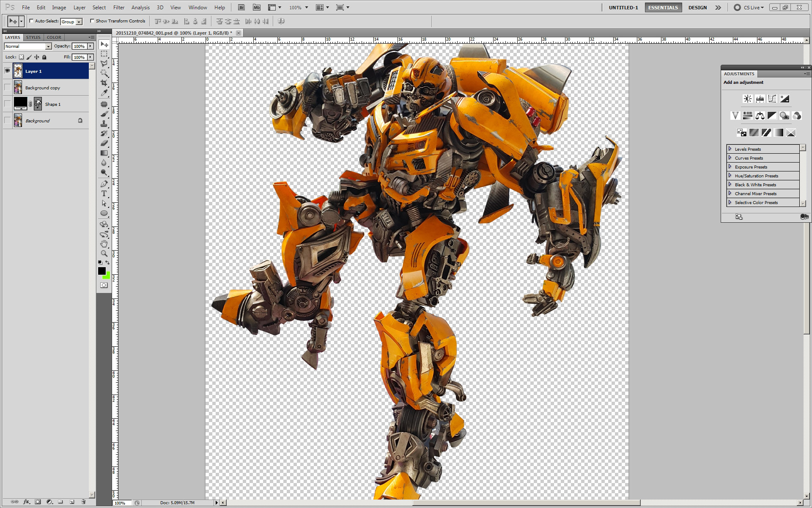Select the Horizontal Type tool
Viewport: 812px width, 508px height.
click(x=104, y=193)
